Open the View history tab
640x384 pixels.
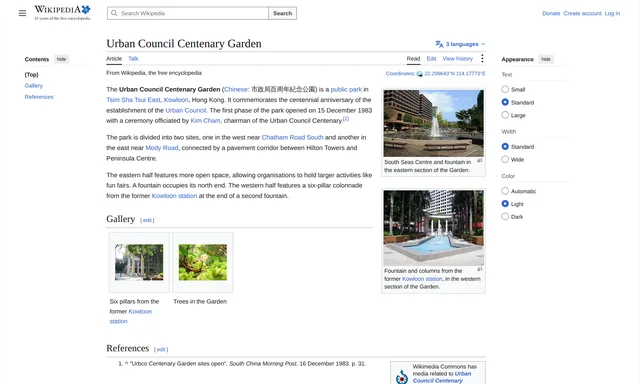click(x=458, y=59)
